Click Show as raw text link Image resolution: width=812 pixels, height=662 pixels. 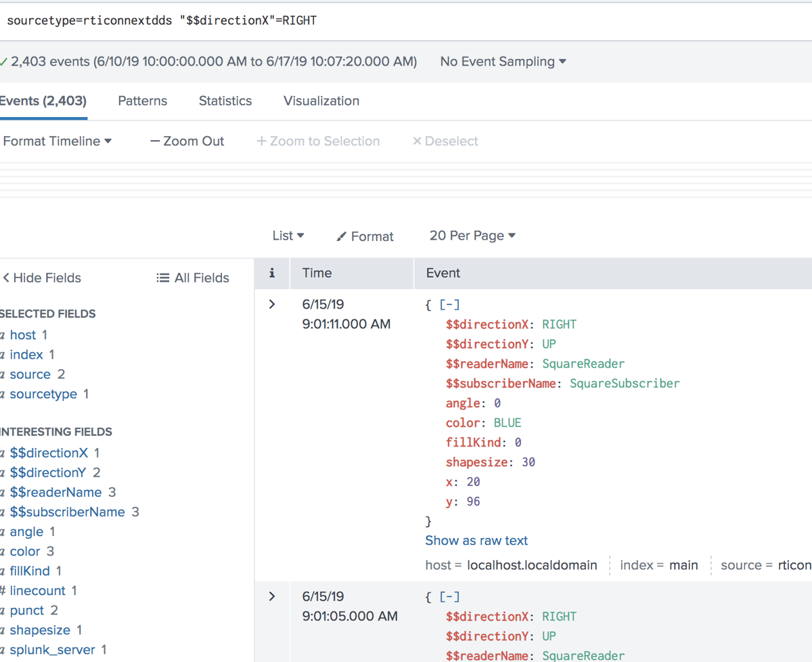tap(476, 541)
